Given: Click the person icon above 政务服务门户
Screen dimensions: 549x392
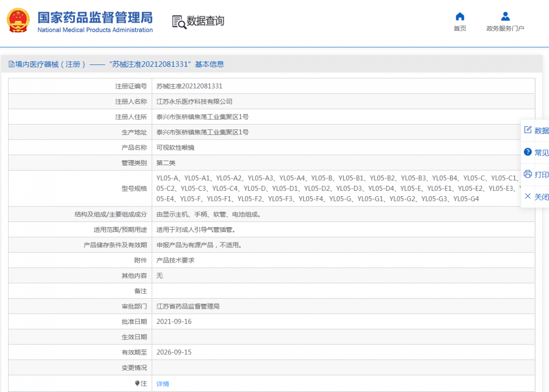Looking at the screenshot, I should (x=505, y=16).
